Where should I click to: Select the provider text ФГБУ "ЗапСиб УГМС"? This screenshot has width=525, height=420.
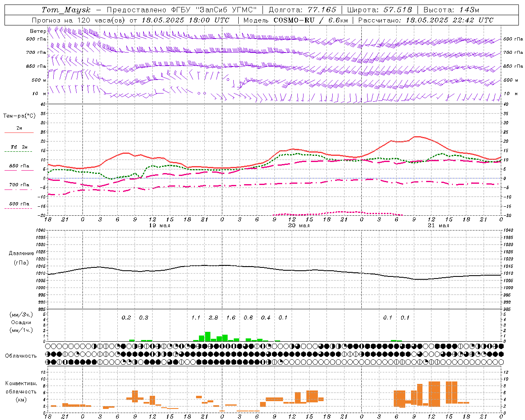click(x=215, y=10)
